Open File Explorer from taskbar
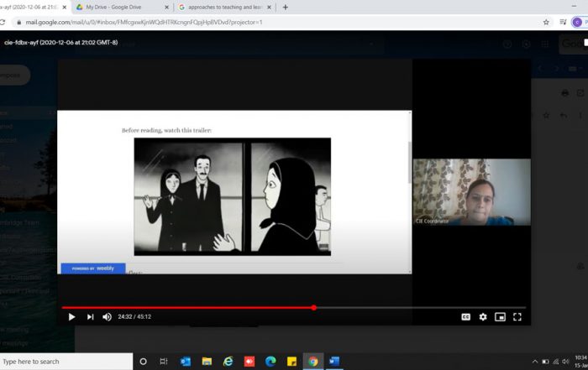 (x=207, y=362)
